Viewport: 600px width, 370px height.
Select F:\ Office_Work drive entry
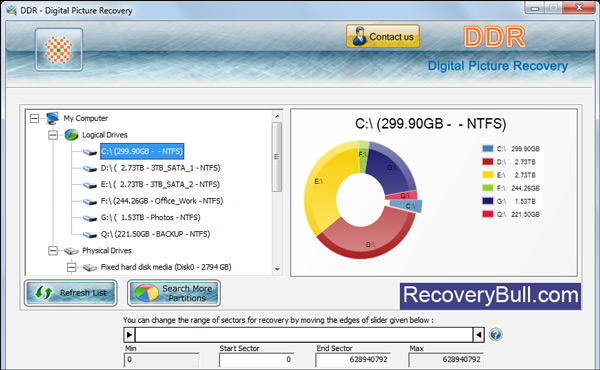click(162, 201)
